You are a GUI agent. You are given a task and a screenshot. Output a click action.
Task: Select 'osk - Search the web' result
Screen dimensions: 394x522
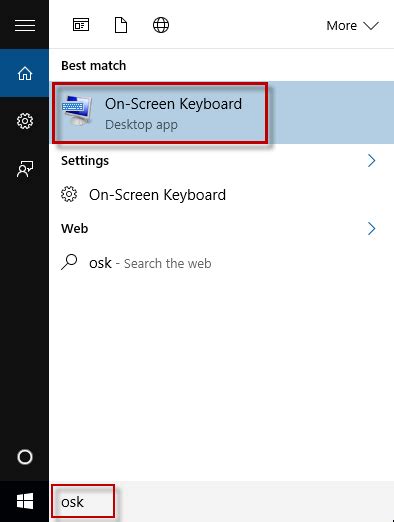point(222,263)
